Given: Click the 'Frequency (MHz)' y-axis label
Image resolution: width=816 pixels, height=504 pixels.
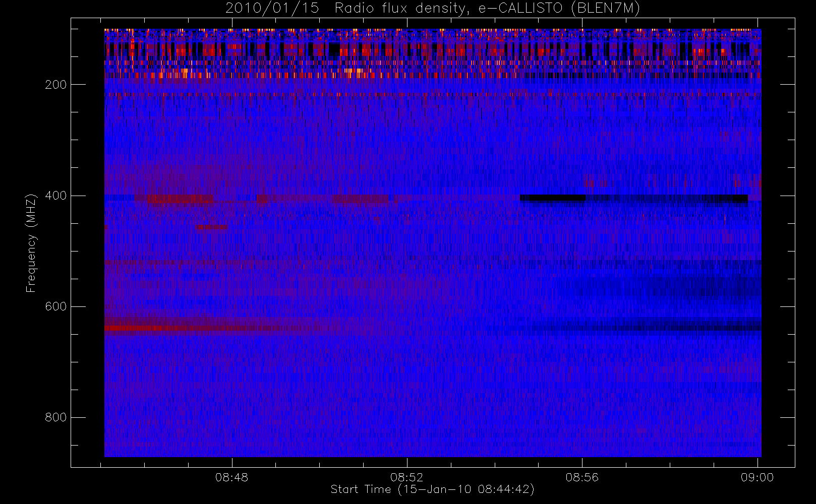Looking at the screenshot, I should [31, 243].
